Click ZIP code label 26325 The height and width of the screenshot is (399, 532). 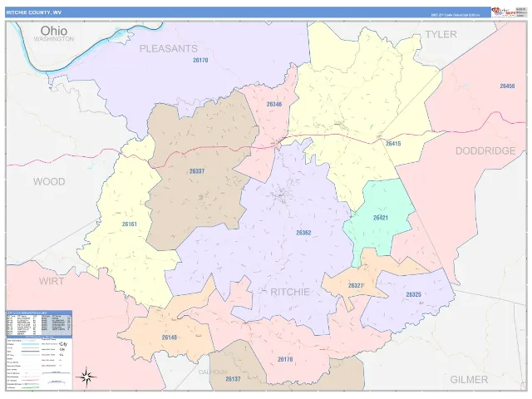[x=414, y=294]
